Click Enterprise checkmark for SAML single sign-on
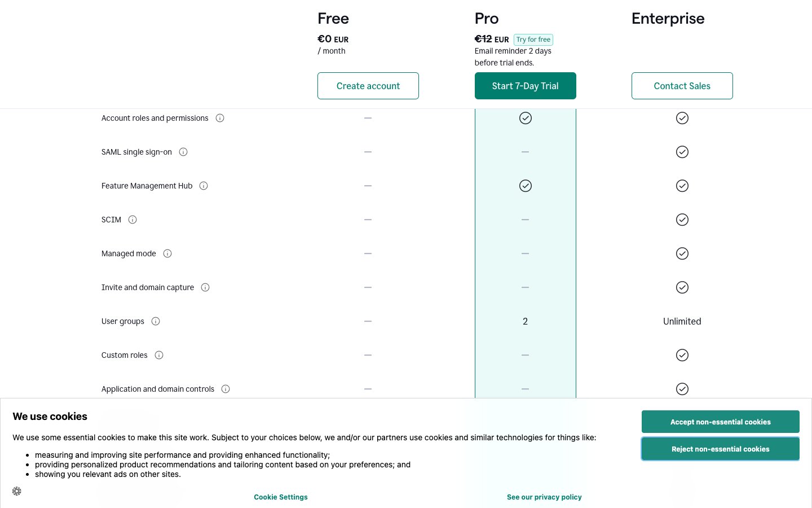 pyautogui.click(x=682, y=152)
